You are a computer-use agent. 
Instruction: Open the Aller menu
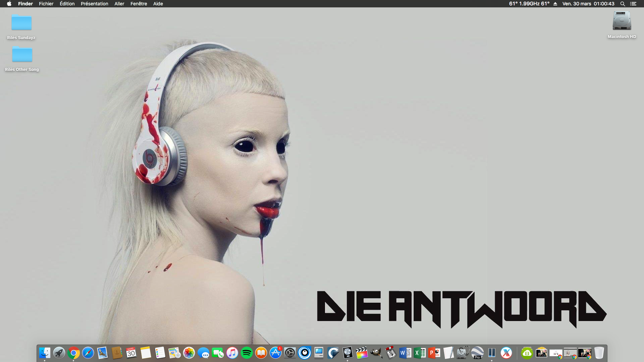[x=119, y=4]
